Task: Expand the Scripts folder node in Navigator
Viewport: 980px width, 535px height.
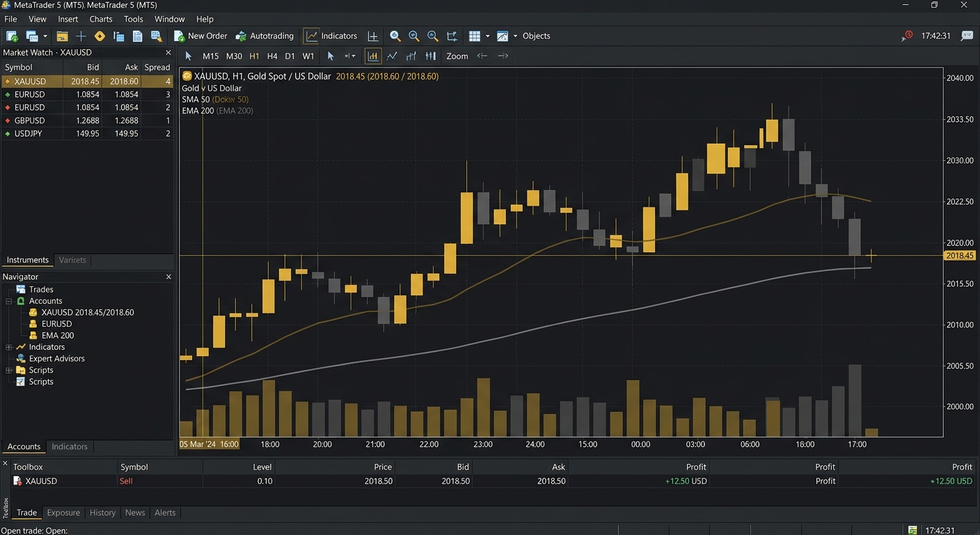Action: 9,370
